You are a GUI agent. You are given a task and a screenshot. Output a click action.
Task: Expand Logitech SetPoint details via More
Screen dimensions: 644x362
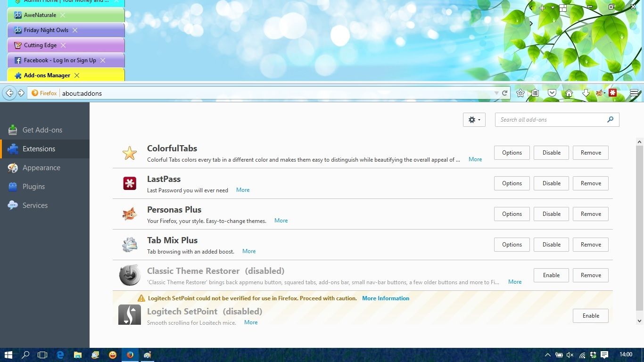[251, 322]
